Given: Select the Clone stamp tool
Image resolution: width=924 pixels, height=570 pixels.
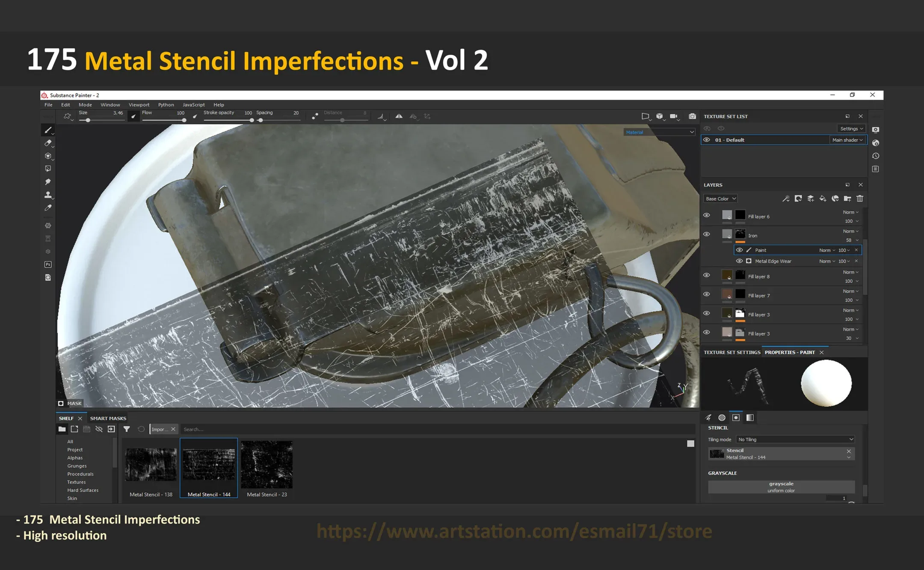Looking at the screenshot, I should (x=48, y=195).
